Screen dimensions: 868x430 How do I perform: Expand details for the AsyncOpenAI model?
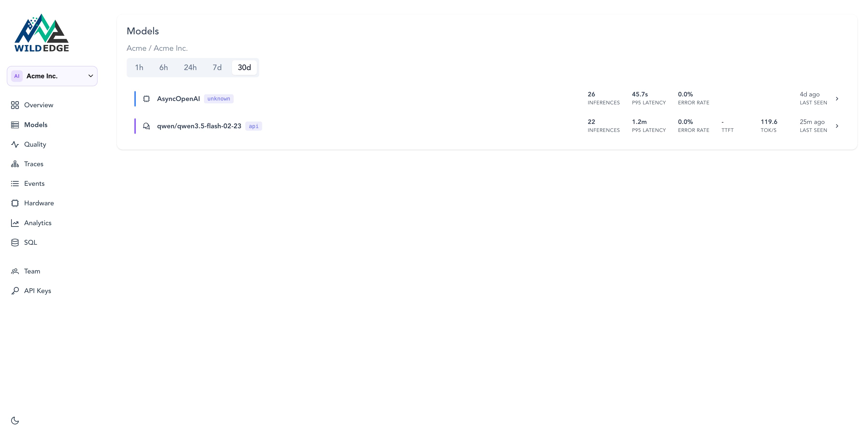click(x=837, y=98)
